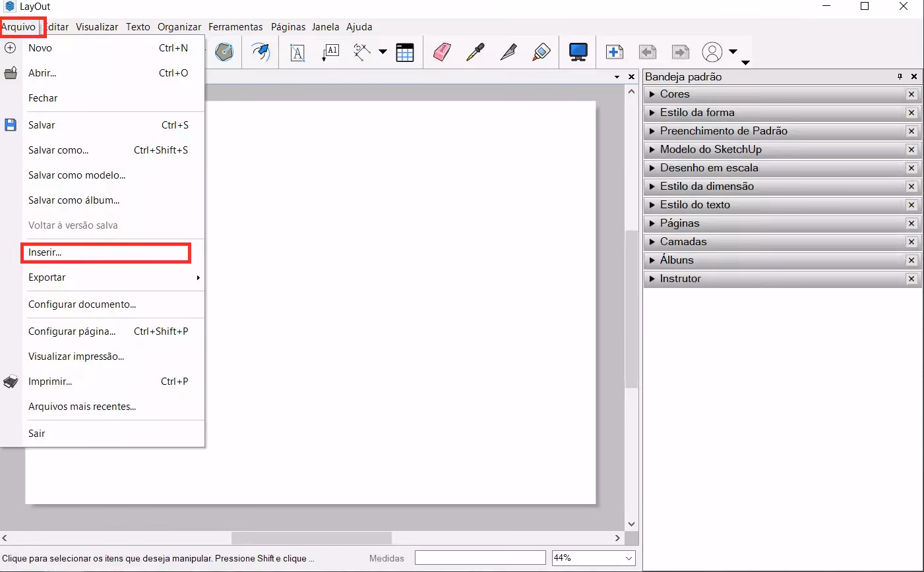This screenshot has width=924, height=572.
Task: Click the Medidas input box
Action: (480, 558)
